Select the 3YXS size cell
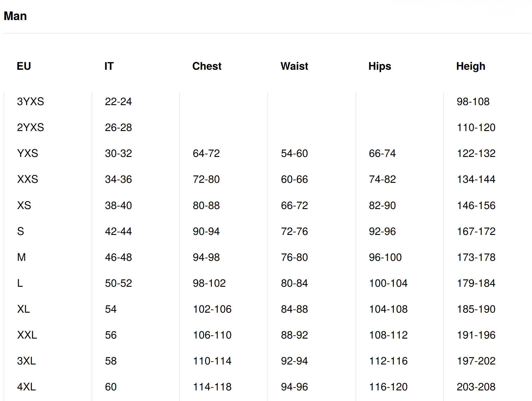This screenshot has width=532, height=401. point(30,102)
